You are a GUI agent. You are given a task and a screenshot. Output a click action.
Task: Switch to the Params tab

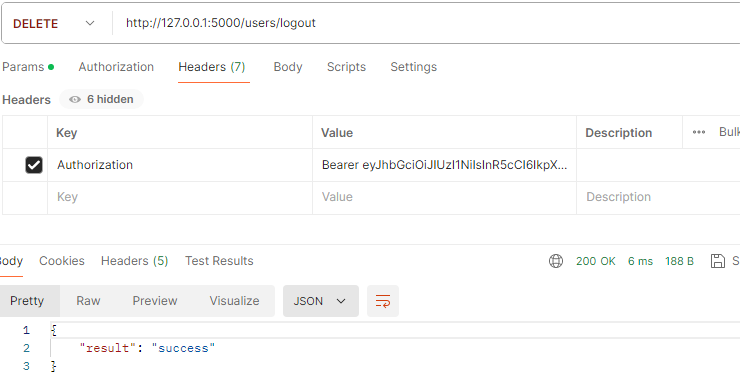pos(28,67)
